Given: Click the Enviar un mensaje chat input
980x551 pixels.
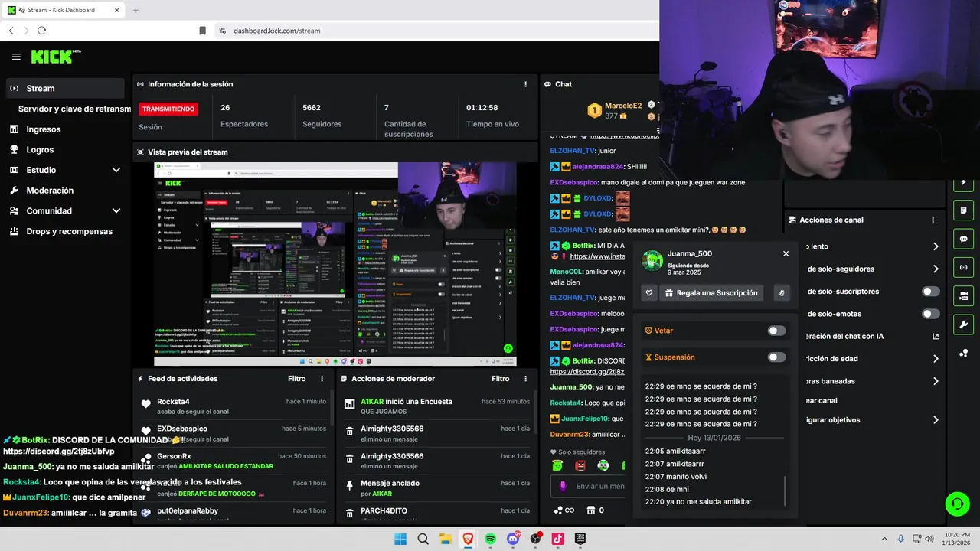Looking at the screenshot, I should point(588,486).
